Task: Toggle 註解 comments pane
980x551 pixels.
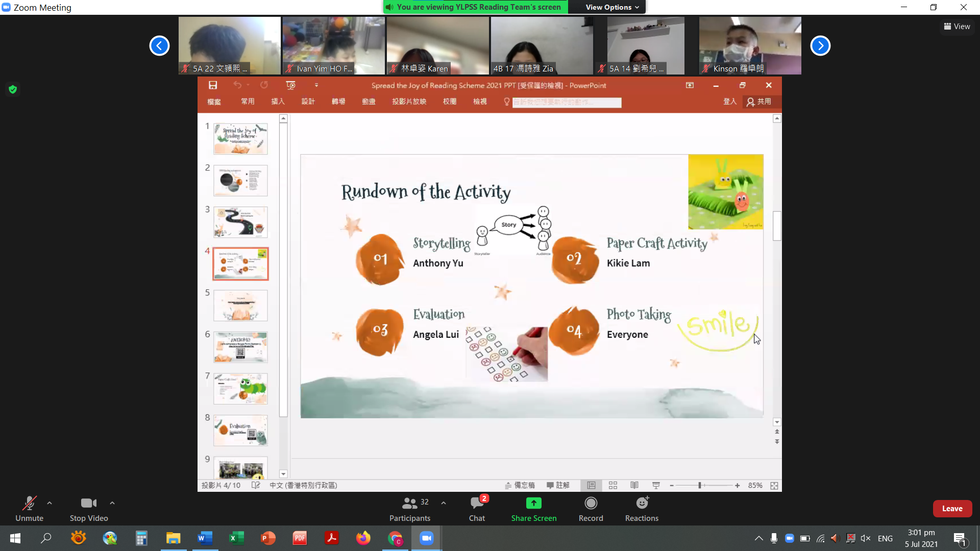Action: pos(558,485)
